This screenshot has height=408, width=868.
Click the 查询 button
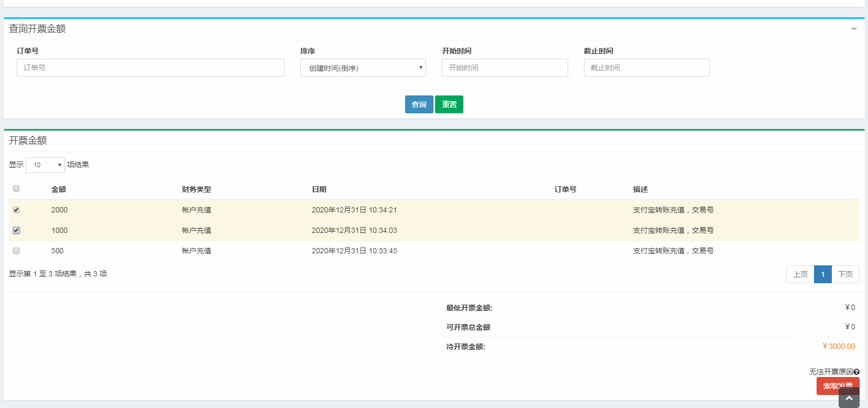[419, 104]
